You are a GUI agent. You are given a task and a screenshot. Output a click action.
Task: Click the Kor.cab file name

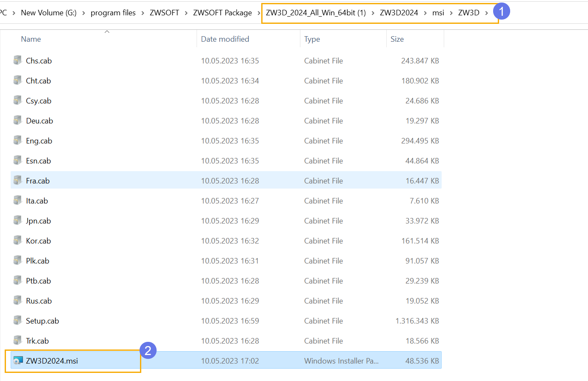[38, 241]
